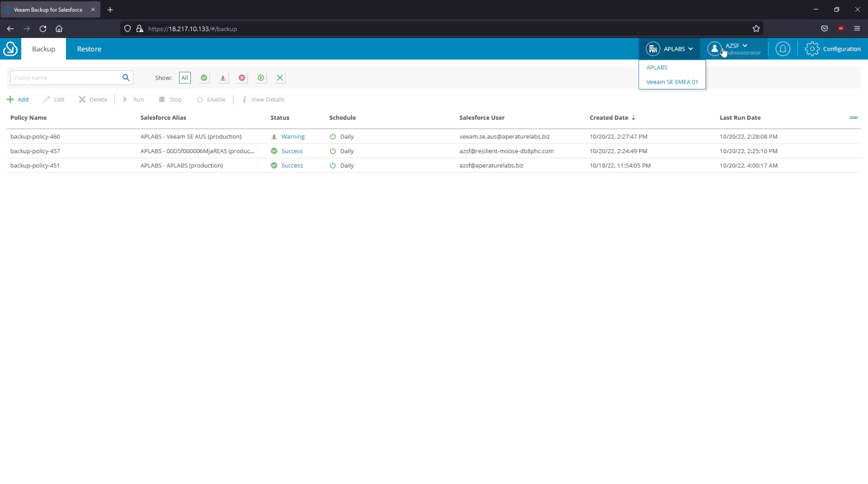Open the Configuration page
Image resolution: width=868 pixels, height=484 pixels.
point(832,49)
